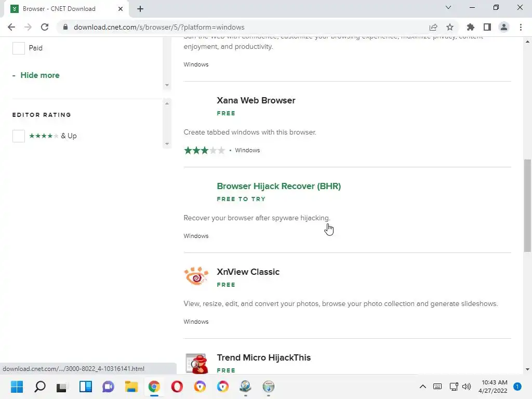The width and height of the screenshot is (532, 399).
Task: Open a new browser tab
Action: pyautogui.click(x=140, y=9)
